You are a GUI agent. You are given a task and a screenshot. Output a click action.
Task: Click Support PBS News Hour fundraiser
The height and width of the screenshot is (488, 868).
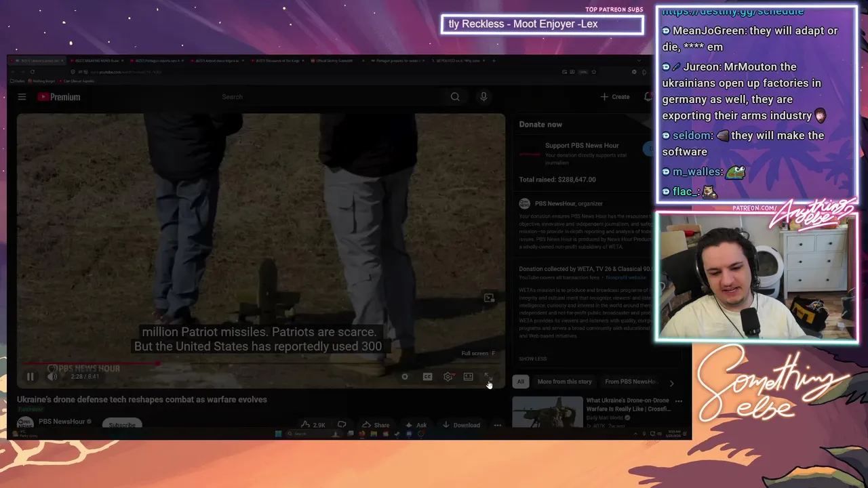click(x=582, y=146)
